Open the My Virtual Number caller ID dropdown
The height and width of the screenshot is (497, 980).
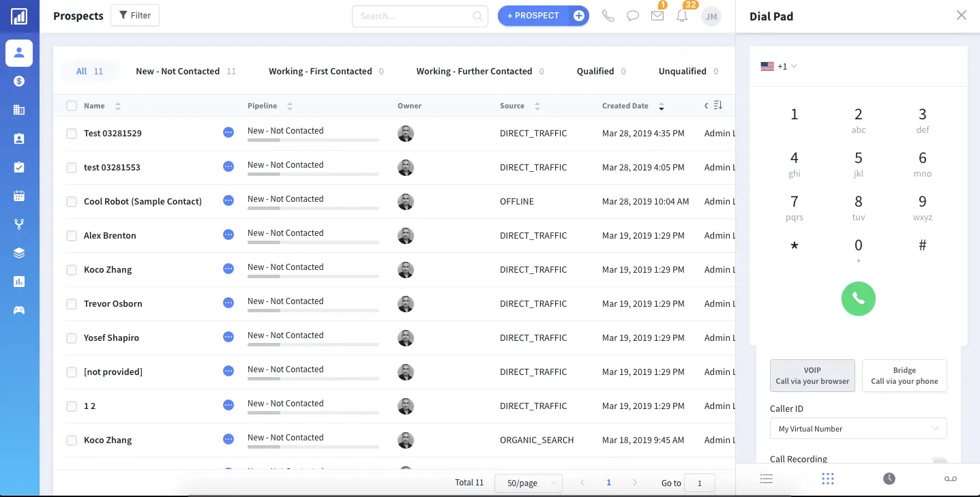(858, 429)
